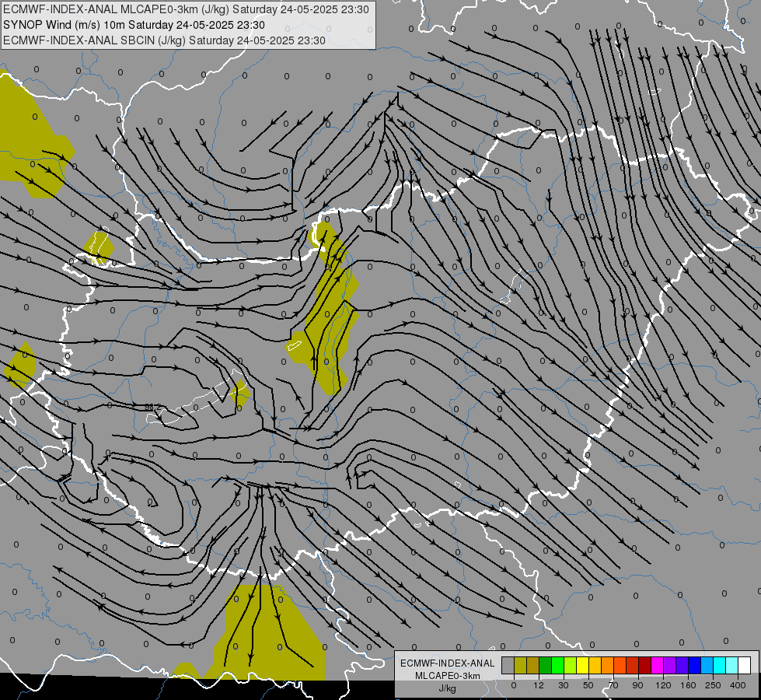Select the dark green legend swatch
Image resolution: width=761 pixels, height=700 pixels.
pos(545,666)
